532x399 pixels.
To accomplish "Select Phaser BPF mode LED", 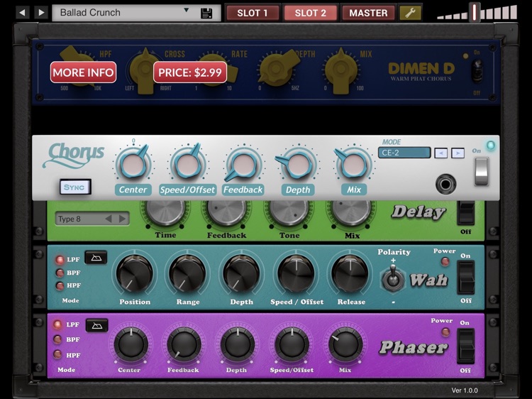I will coord(57,339).
